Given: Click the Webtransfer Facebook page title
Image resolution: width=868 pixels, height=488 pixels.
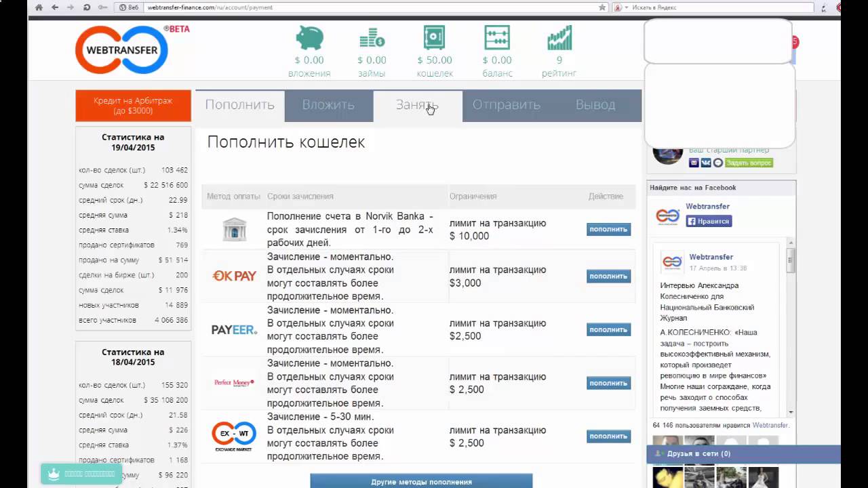Looking at the screenshot, I should click(x=707, y=206).
